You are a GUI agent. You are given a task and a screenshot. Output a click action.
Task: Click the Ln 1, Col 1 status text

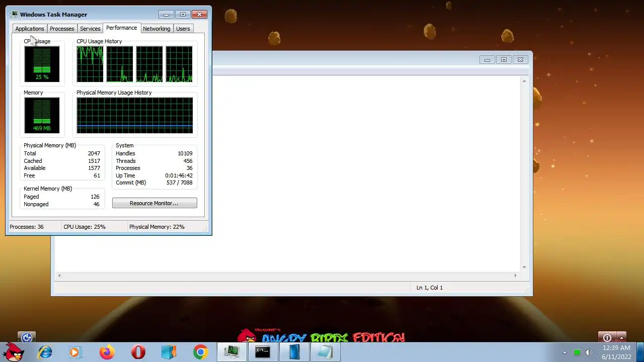[430, 288]
